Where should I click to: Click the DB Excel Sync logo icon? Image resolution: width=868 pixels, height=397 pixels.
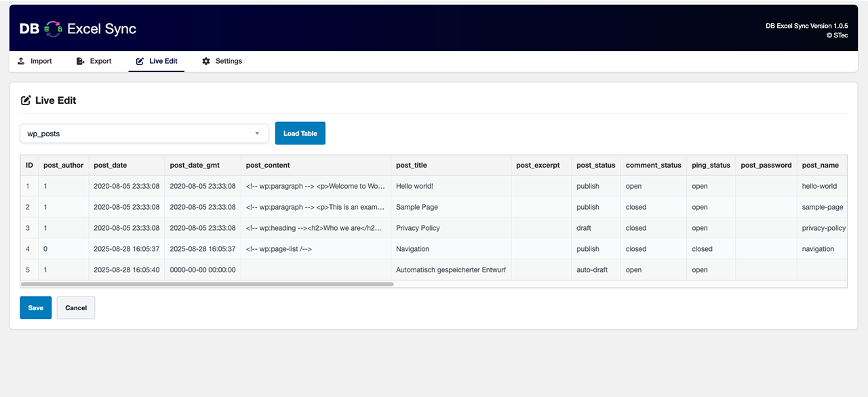pyautogui.click(x=53, y=29)
